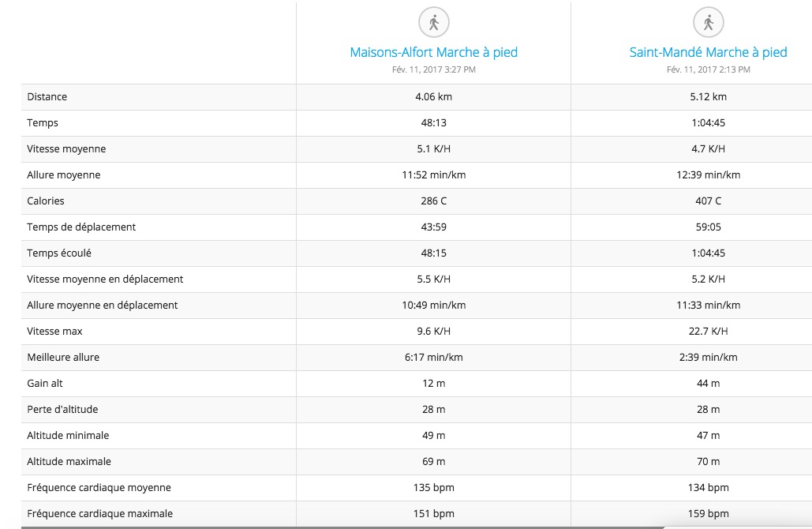Open the Maisons-Alfort Marche à pied activity
Viewport: 812px width, 529px height.
pos(433,53)
